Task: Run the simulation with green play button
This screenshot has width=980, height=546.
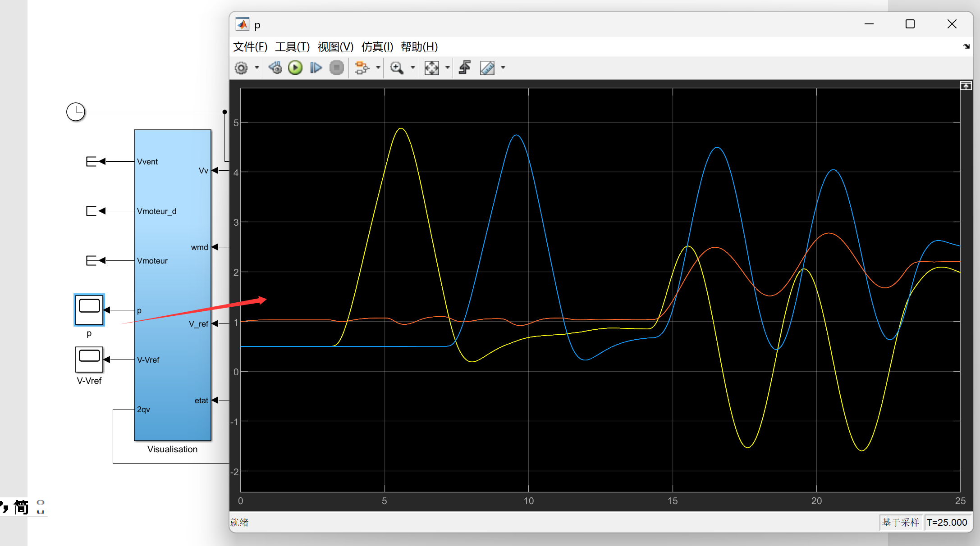Action: (x=295, y=68)
